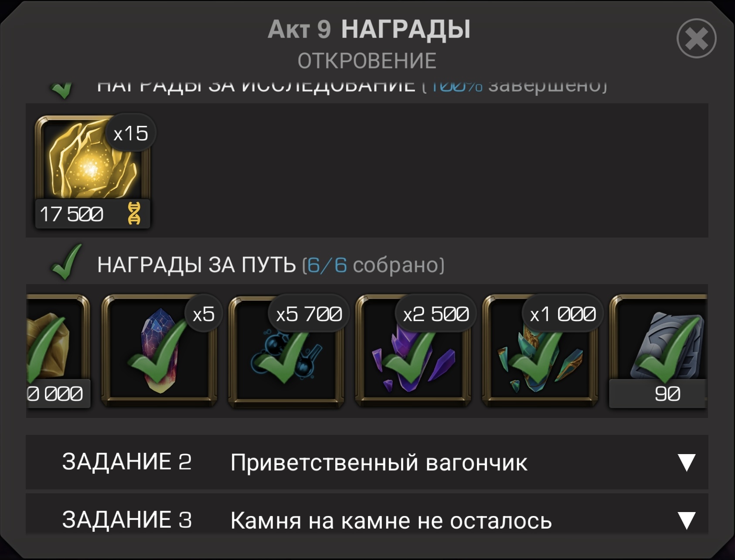
Task: Expand ЗАДАНИЕ 3 using the arrow
Action: coord(686,520)
